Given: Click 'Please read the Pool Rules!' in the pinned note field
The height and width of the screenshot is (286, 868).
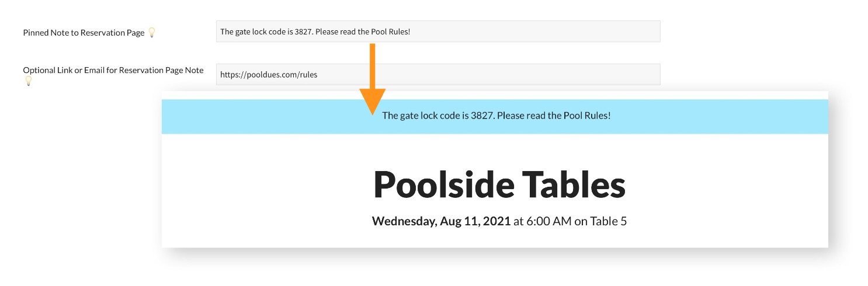Looking at the screenshot, I should [363, 32].
